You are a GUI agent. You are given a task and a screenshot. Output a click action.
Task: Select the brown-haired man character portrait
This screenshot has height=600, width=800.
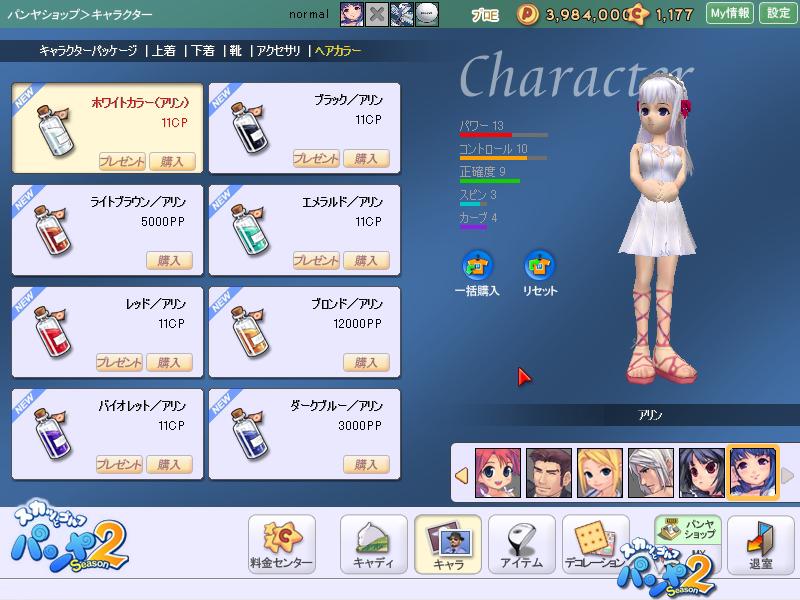click(548, 473)
